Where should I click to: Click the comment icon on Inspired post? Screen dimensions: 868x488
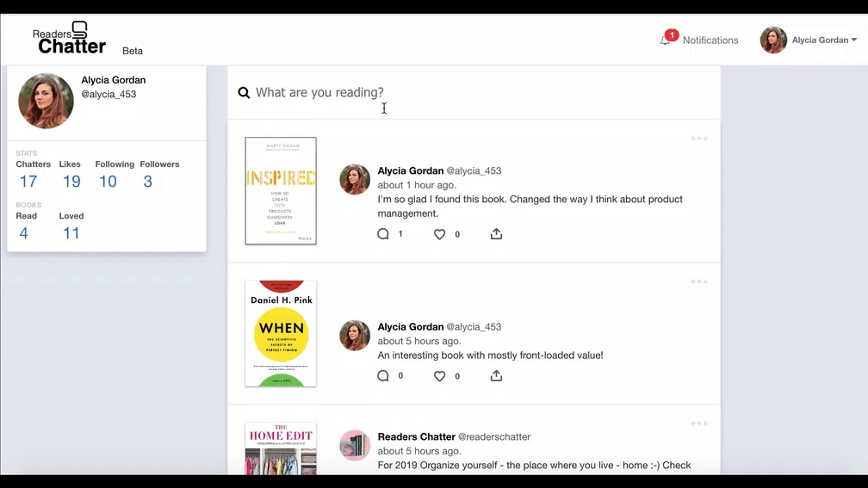coord(383,234)
